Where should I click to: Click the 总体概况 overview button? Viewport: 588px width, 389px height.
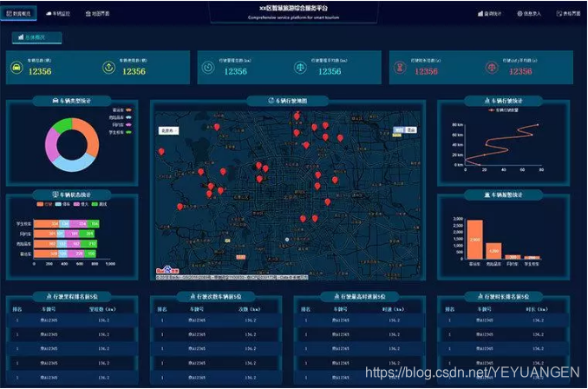tap(36, 37)
